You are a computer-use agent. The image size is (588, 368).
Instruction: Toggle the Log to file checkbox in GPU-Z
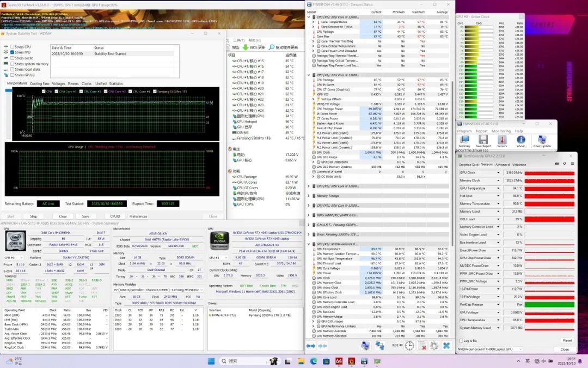461,340
